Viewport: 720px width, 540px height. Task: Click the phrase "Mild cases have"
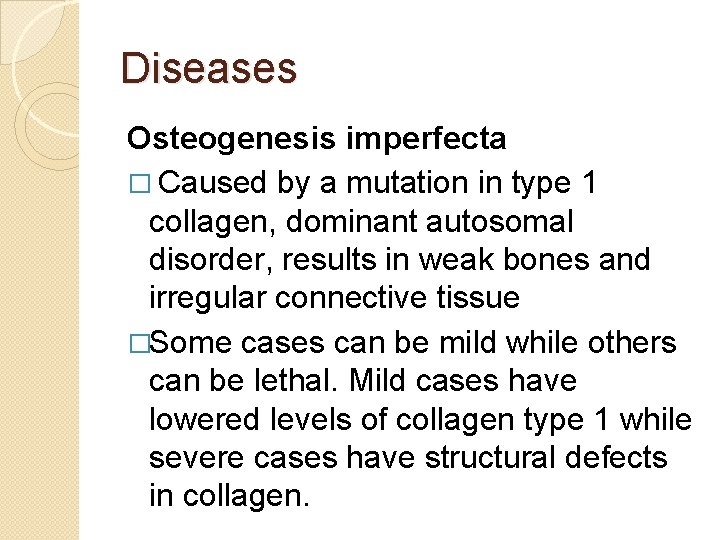(463, 381)
